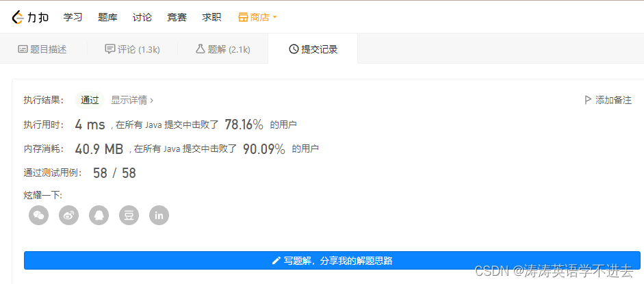Share result via WeChat icon
The width and height of the screenshot is (644, 284).
click(38, 216)
